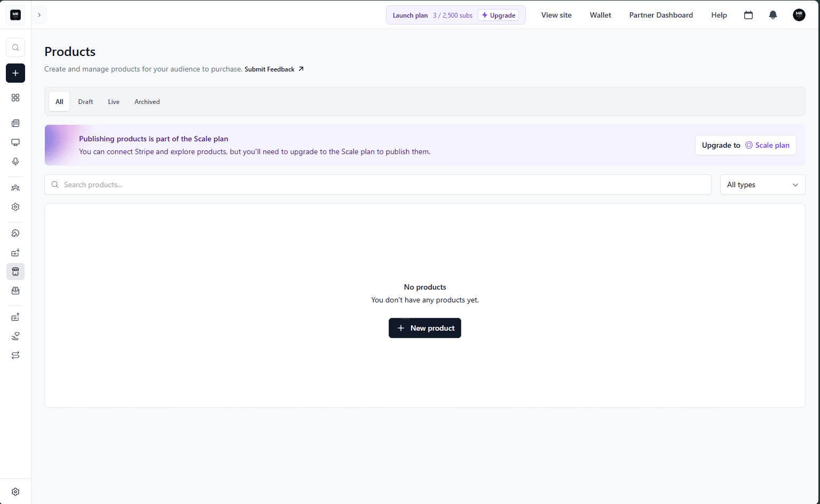Screen dimensions: 820x504
Task: Click the New product button
Action: point(425,328)
